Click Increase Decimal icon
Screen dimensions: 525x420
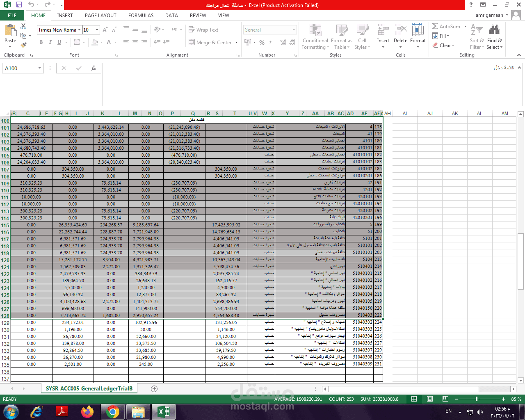283,42
